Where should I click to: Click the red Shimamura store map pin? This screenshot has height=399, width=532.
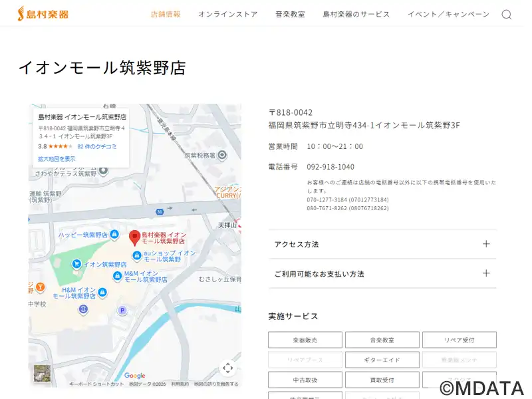[x=134, y=237]
